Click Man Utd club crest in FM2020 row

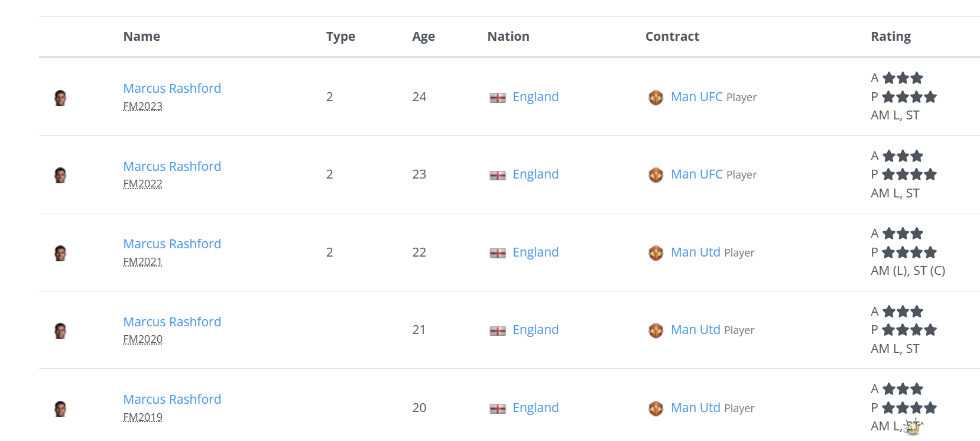coord(656,330)
